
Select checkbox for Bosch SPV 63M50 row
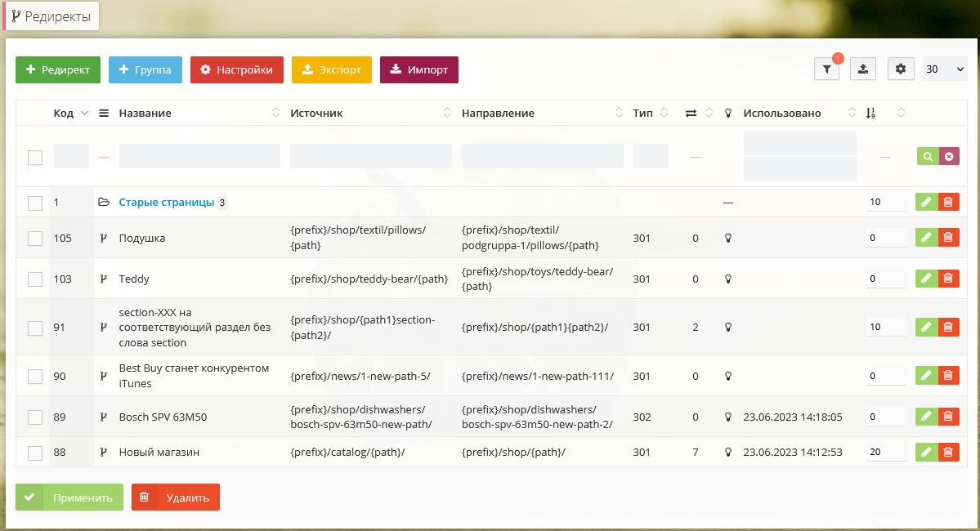point(35,417)
